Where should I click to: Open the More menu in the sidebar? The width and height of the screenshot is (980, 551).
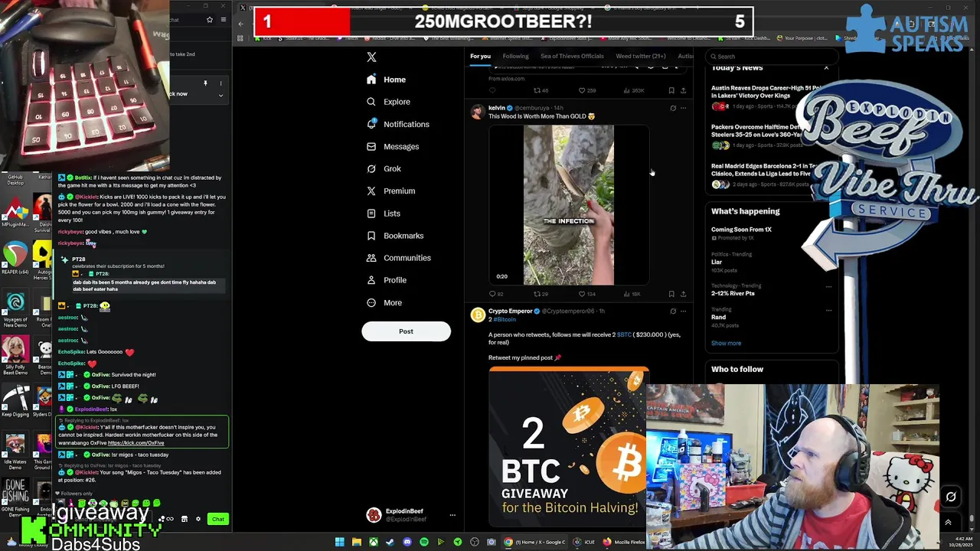click(384, 302)
